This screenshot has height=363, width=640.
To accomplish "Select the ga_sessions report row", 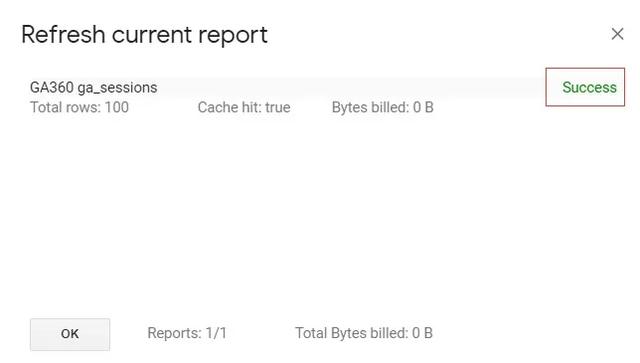I will [x=286, y=97].
